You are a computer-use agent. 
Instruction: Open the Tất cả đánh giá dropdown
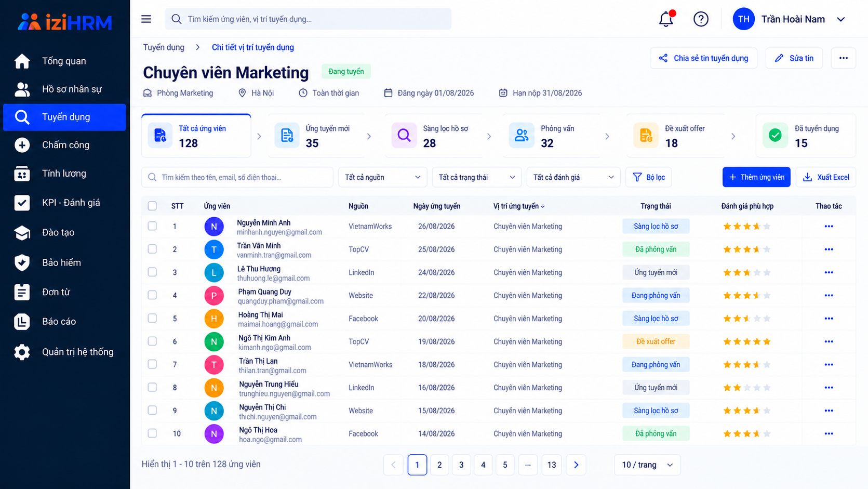tap(573, 177)
